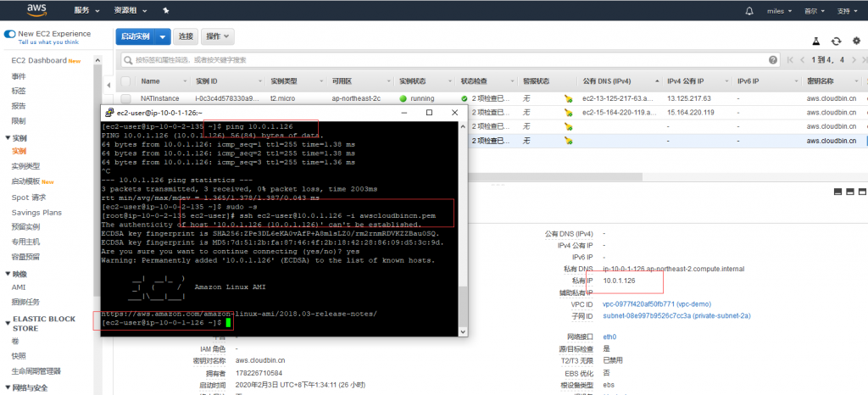
Task: Open table settings gear icon
Action: click(x=856, y=42)
